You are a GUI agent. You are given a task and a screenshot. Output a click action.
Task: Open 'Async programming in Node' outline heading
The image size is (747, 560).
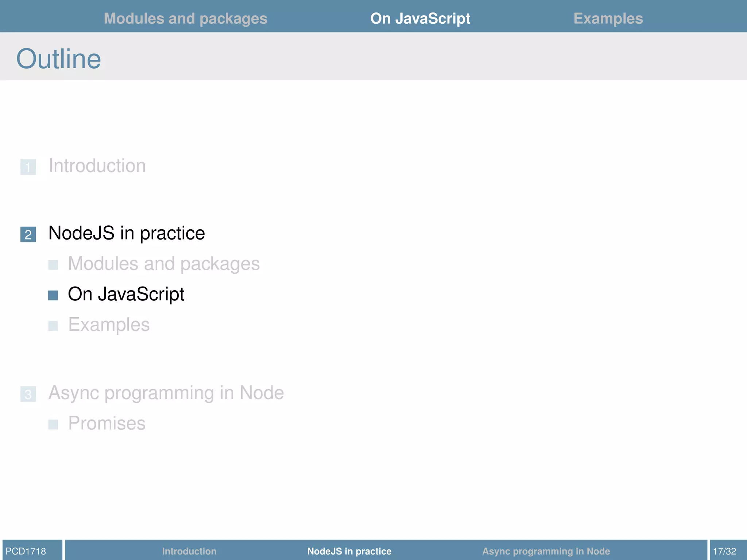tap(166, 393)
